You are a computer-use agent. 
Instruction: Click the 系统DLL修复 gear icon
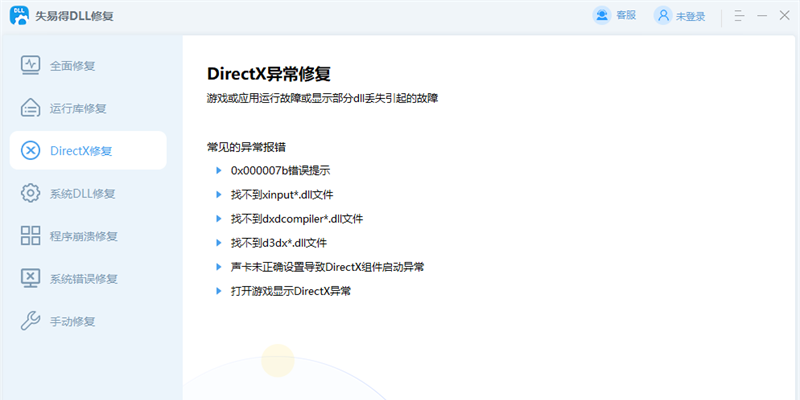click(31, 193)
